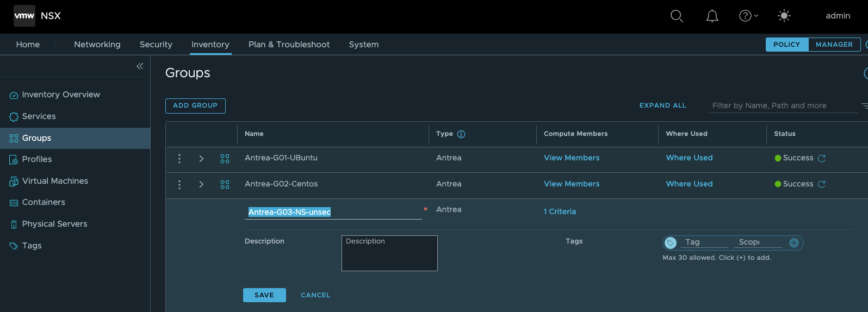This screenshot has width=868, height=312.
Task: Click group icon of Antrea-G01-UBuntu
Action: (225, 159)
